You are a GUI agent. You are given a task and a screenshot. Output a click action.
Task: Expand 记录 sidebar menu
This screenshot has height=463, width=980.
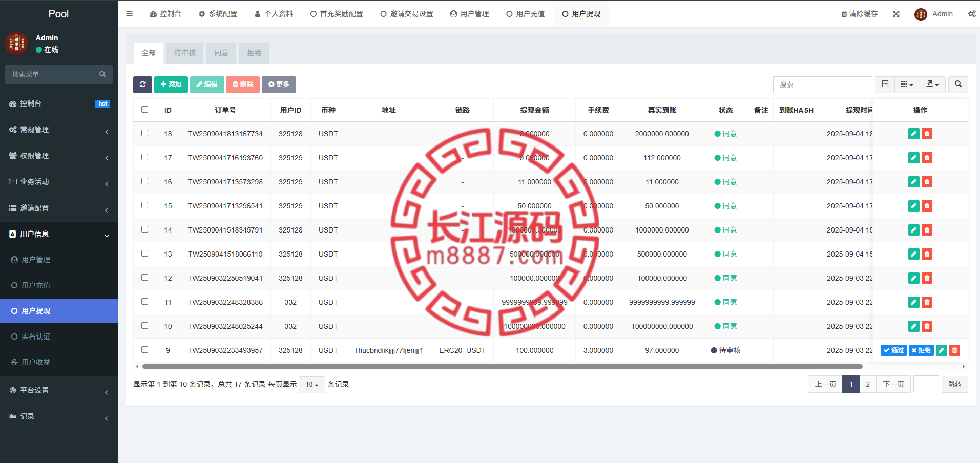click(x=59, y=416)
